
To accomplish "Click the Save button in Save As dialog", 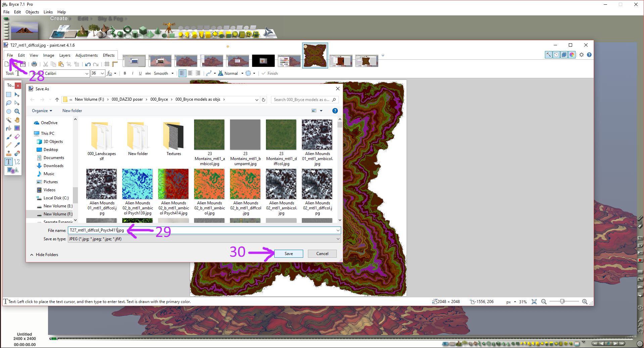I will pyautogui.click(x=289, y=254).
